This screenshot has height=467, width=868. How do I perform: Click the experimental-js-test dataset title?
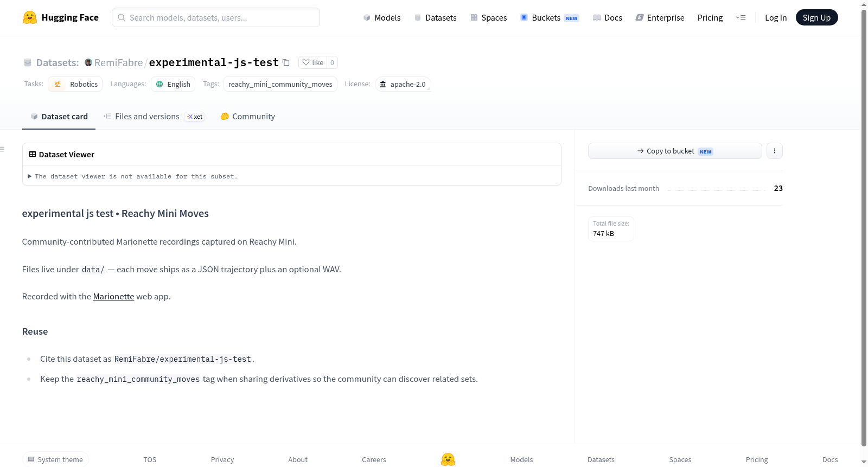214,62
